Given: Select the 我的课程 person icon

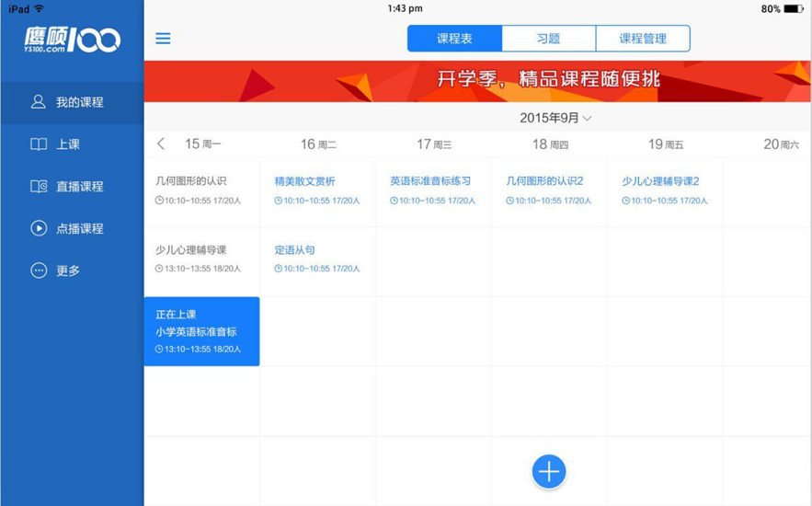Looking at the screenshot, I should [38, 102].
